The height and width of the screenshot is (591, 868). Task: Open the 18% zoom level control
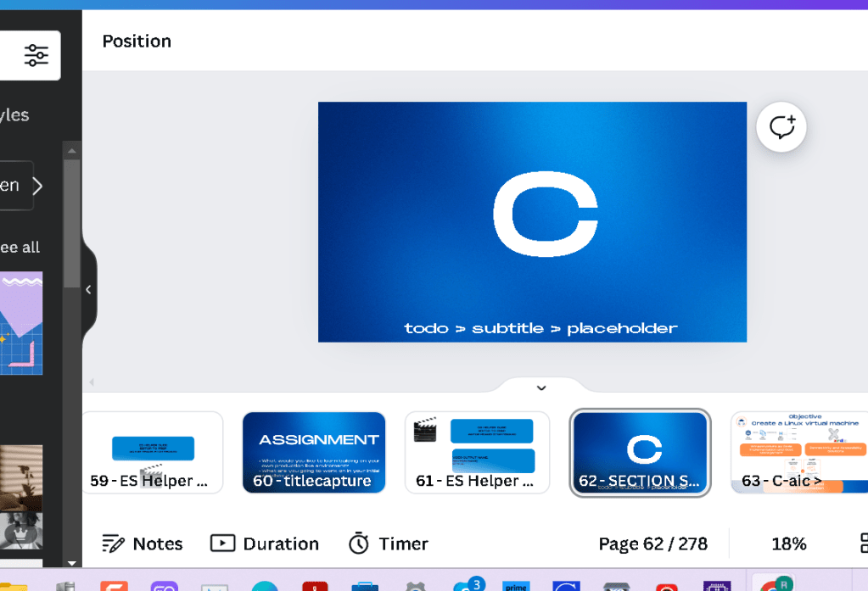pyautogui.click(x=789, y=544)
